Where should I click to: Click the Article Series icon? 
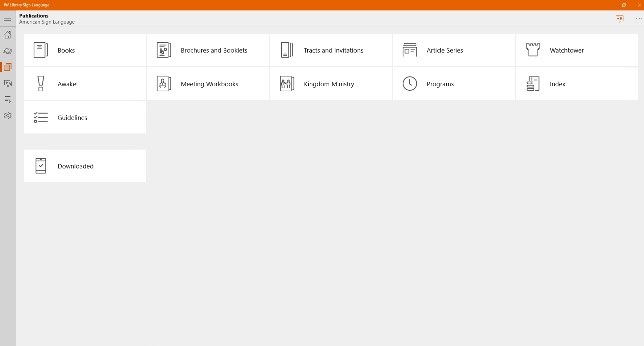click(410, 50)
